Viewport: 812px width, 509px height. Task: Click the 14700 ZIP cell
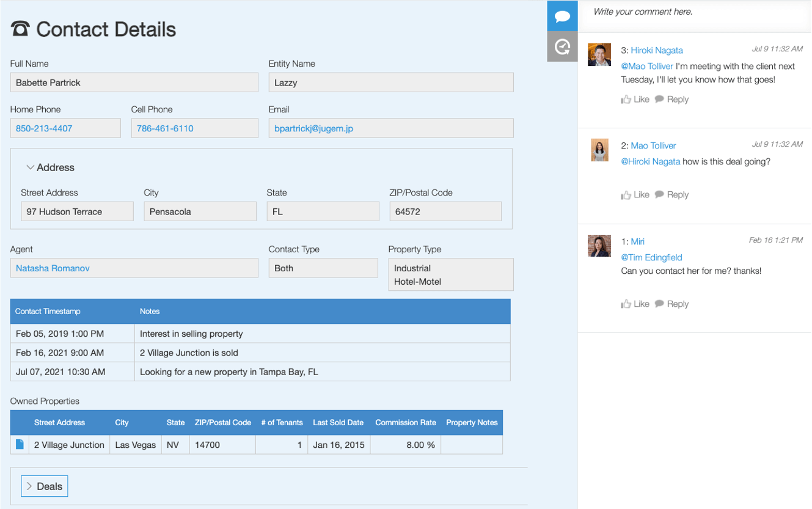pyautogui.click(x=222, y=445)
